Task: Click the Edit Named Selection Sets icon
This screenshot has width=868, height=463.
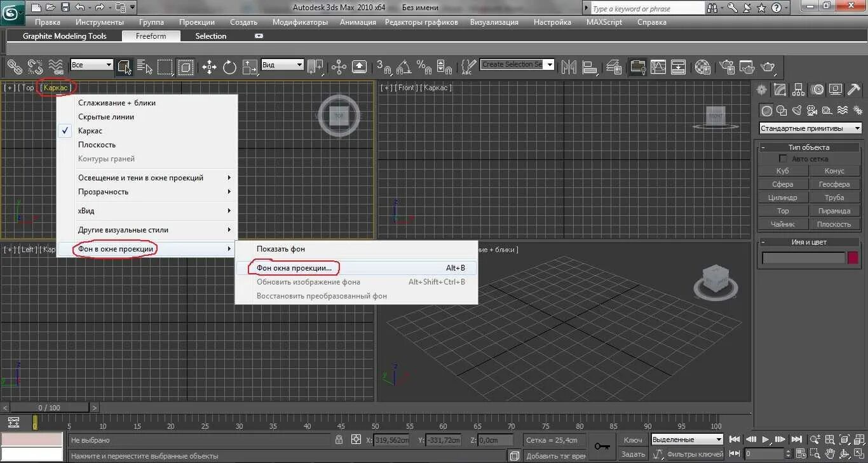Action: tap(468, 66)
